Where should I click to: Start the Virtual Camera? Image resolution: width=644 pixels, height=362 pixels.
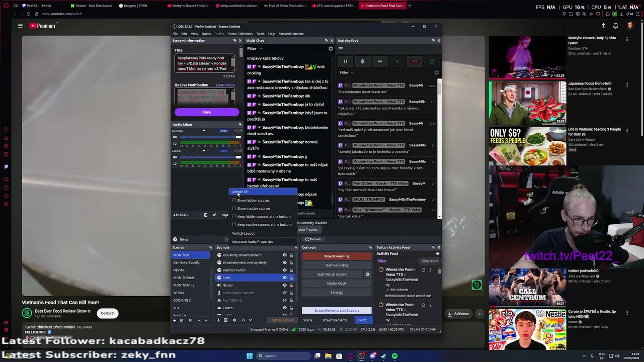332,274
